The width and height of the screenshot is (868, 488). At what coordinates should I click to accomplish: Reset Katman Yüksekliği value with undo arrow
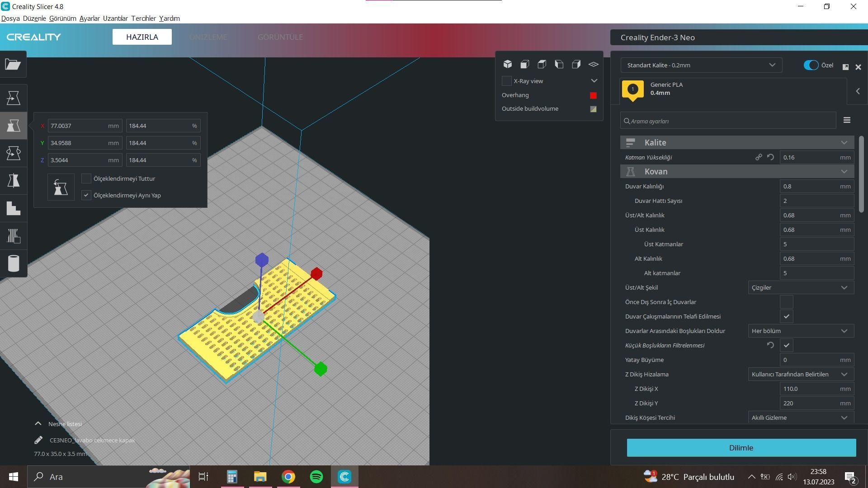(x=770, y=157)
